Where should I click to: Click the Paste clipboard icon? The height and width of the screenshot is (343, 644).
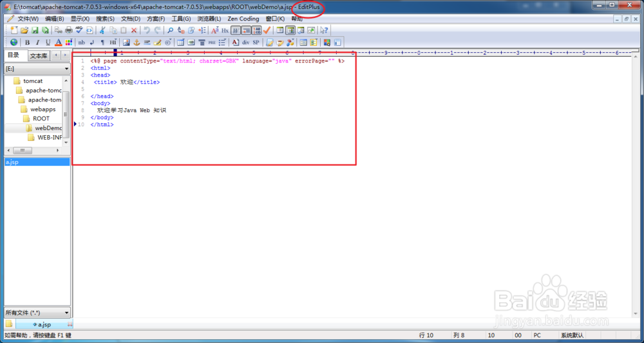click(123, 30)
